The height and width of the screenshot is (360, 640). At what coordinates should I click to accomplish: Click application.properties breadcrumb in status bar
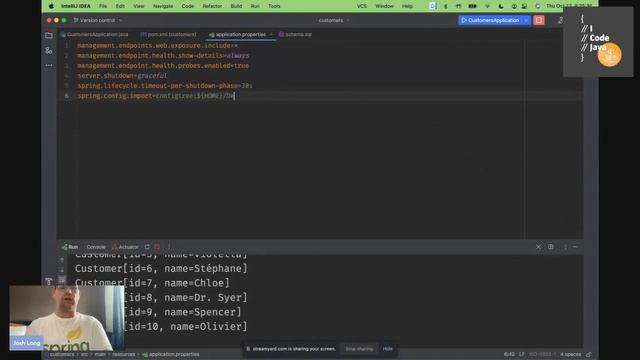[x=171, y=354]
